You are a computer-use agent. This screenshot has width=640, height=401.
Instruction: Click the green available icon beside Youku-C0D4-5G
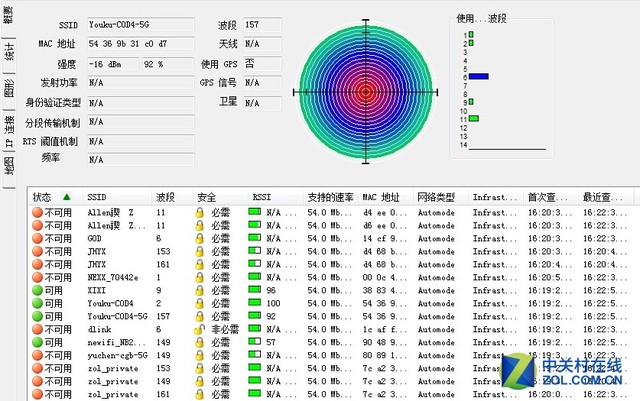pyautogui.click(x=38, y=316)
